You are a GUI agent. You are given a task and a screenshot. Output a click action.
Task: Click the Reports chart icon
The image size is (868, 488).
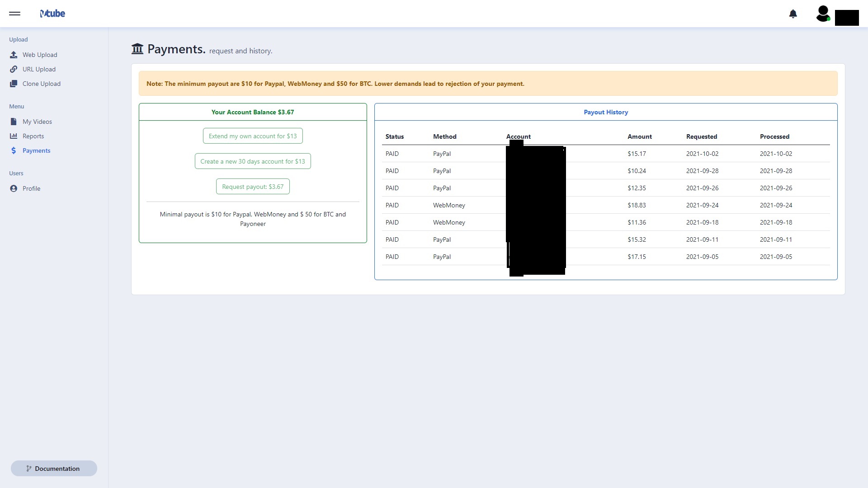click(x=14, y=136)
